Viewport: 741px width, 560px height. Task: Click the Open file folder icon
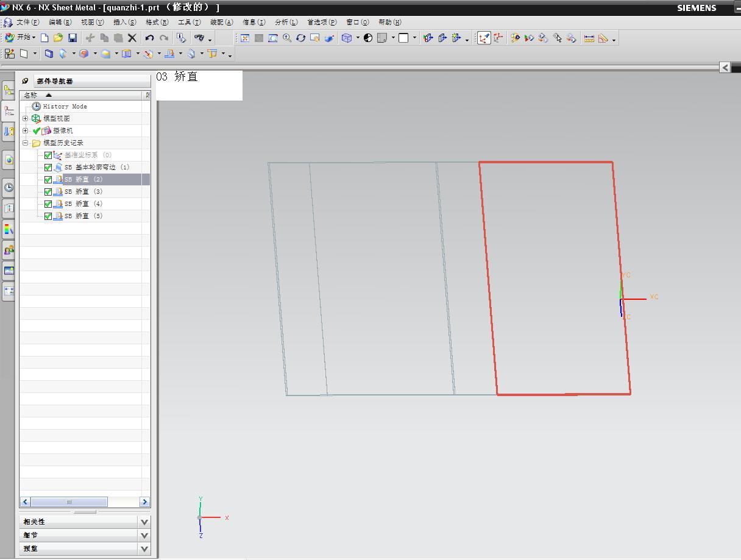coord(58,38)
